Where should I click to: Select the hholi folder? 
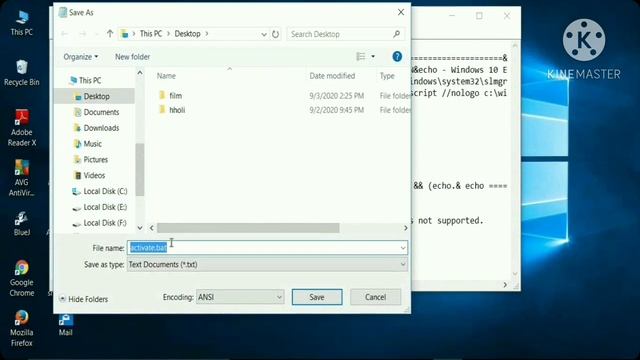tap(177, 110)
